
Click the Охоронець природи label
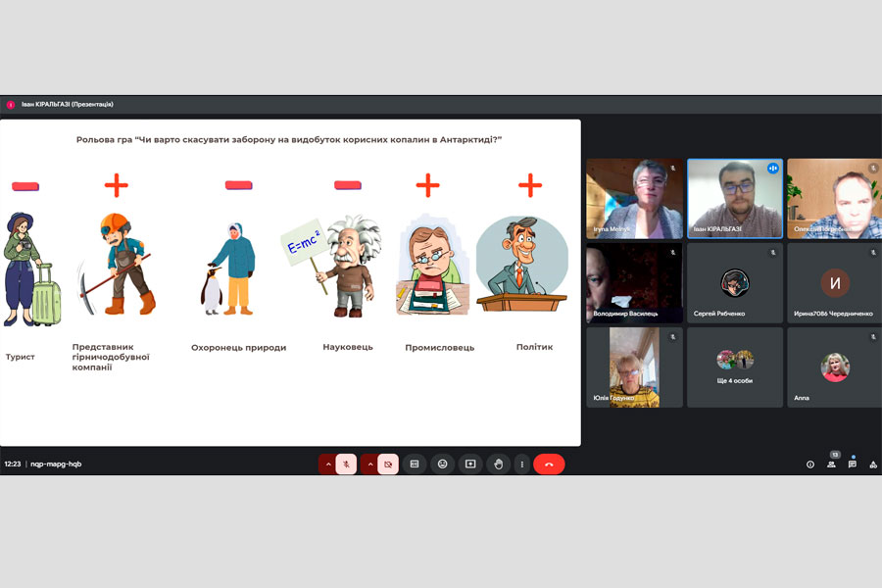[x=238, y=348]
